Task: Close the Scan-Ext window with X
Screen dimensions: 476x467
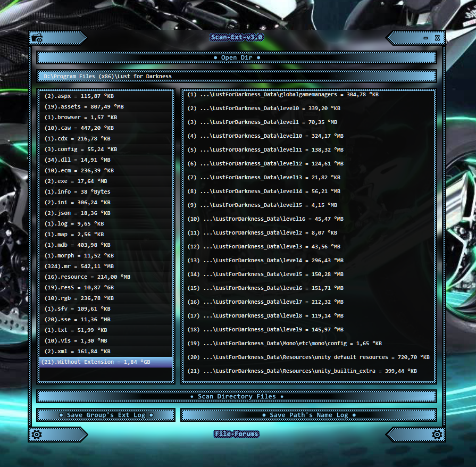Action: [x=437, y=38]
